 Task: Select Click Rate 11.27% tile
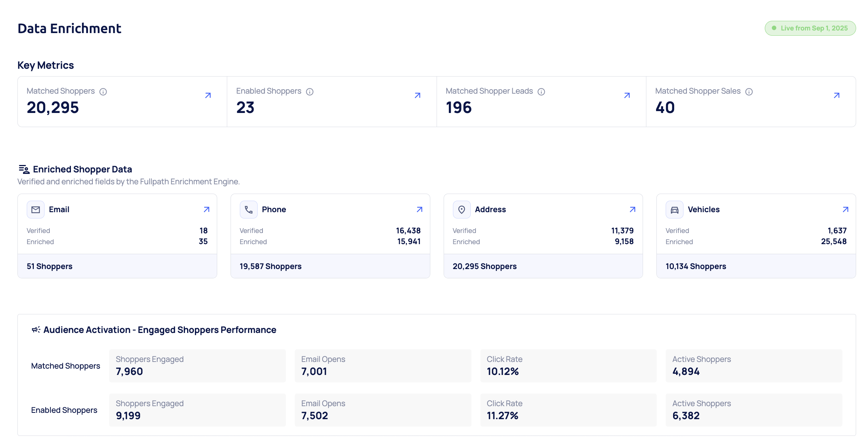[568, 410]
